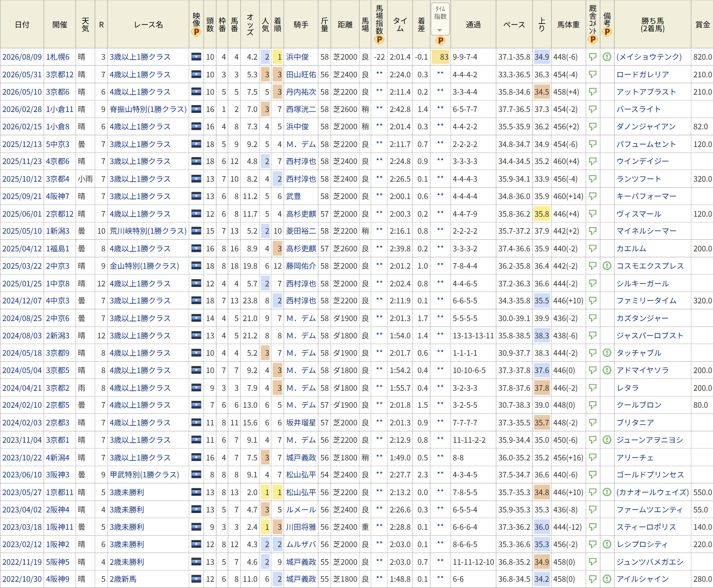The width and height of the screenshot is (713, 588).
Task: Play race video for 2022/10/30 row
Action: (196, 579)
